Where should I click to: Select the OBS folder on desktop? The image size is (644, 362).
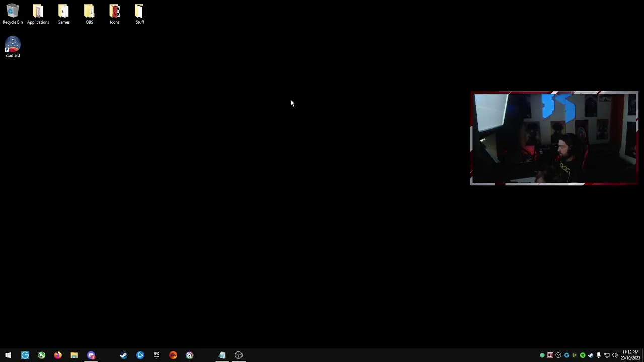[x=89, y=14]
